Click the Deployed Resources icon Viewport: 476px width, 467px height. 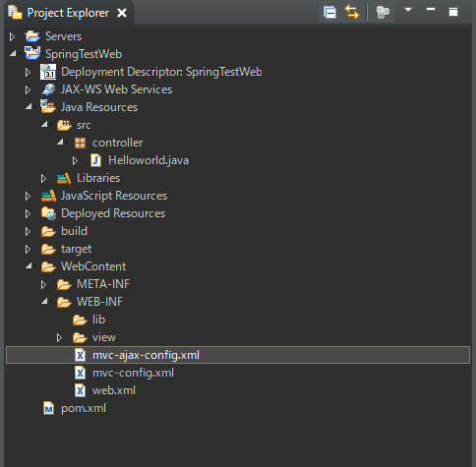(x=48, y=213)
